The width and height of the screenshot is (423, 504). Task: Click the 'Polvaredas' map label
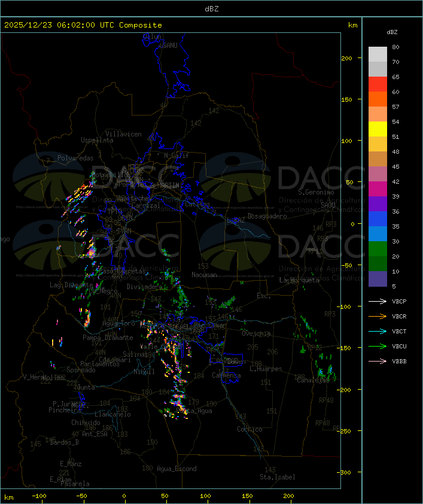(75, 158)
